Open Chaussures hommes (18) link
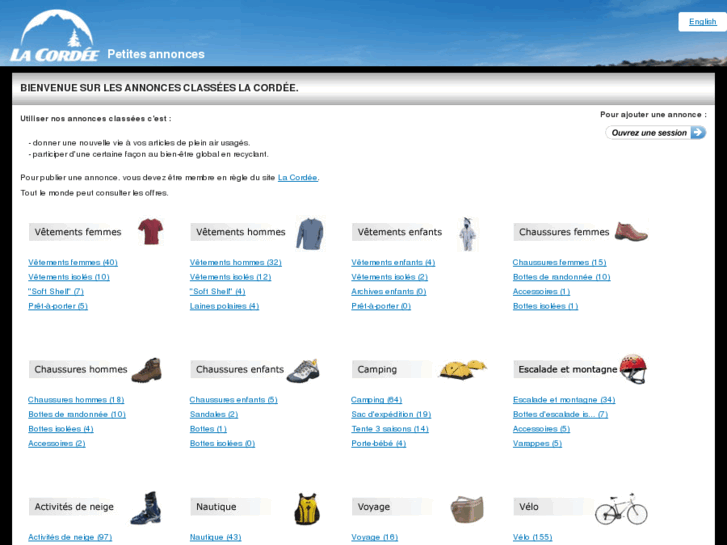Screen dimensions: 727x545 click(x=76, y=400)
